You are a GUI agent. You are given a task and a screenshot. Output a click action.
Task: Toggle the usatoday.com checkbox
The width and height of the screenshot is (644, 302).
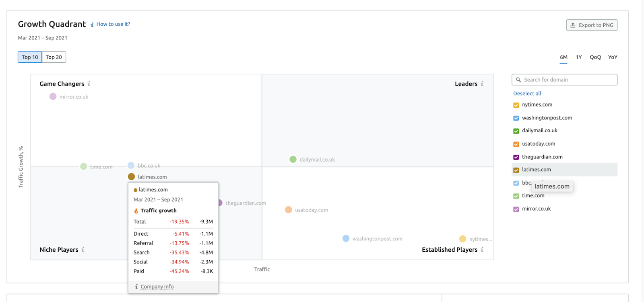click(x=516, y=144)
